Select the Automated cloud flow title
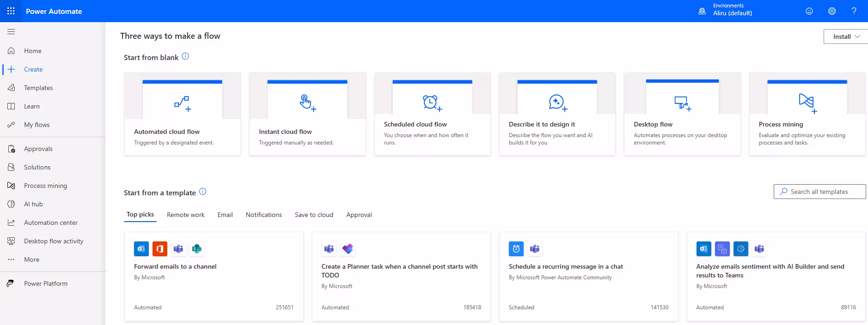 click(x=167, y=132)
